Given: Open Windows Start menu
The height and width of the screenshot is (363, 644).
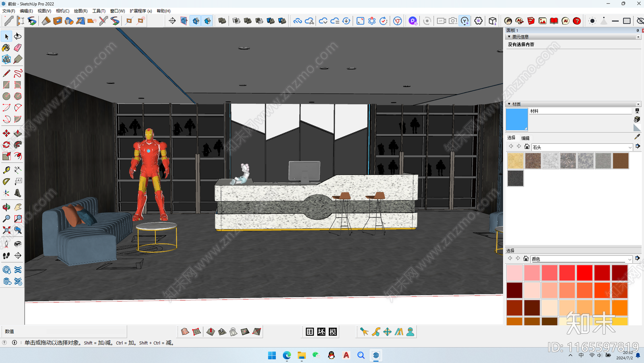Looking at the screenshot, I should (x=272, y=355).
